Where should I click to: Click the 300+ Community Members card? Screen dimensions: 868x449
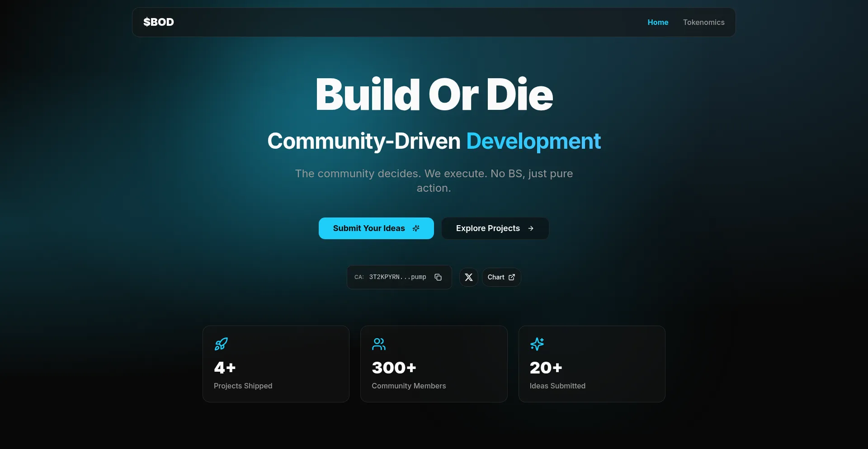pos(434,364)
